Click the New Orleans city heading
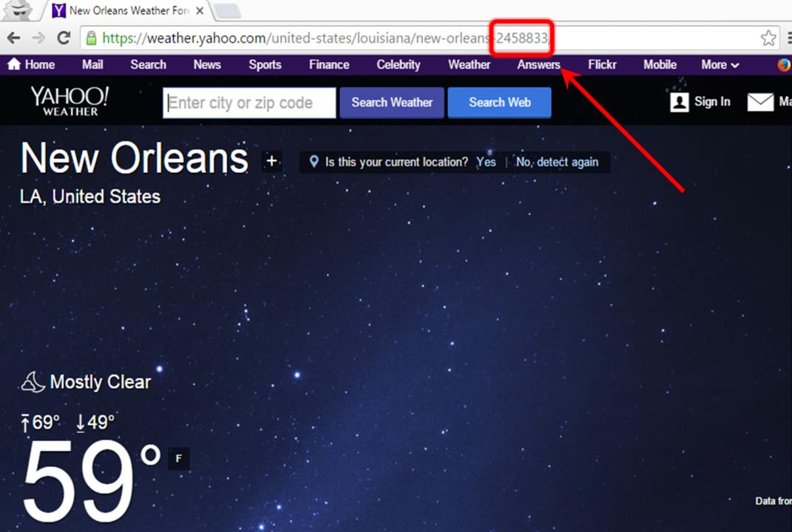 pyautogui.click(x=135, y=158)
